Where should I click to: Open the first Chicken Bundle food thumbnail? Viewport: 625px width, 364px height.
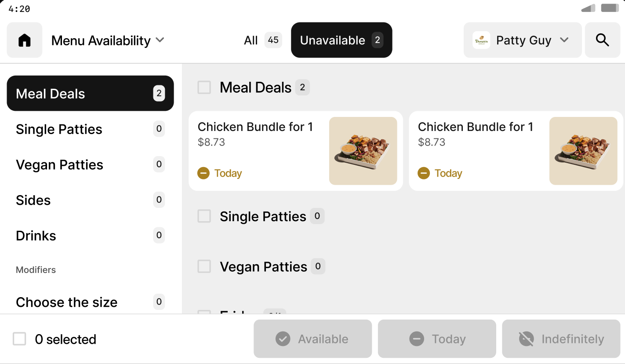pyautogui.click(x=363, y=151)
